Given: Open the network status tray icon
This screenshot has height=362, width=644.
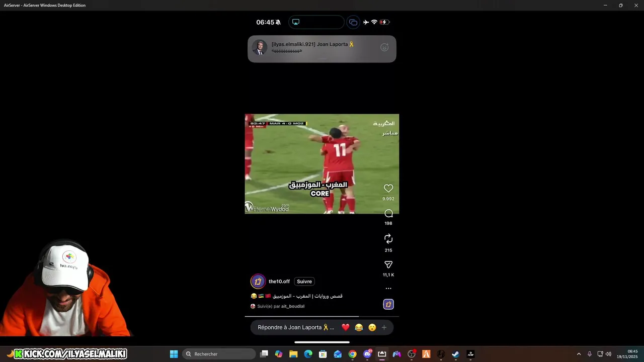Looking at the screenshot, I should [x=600, y=354].
